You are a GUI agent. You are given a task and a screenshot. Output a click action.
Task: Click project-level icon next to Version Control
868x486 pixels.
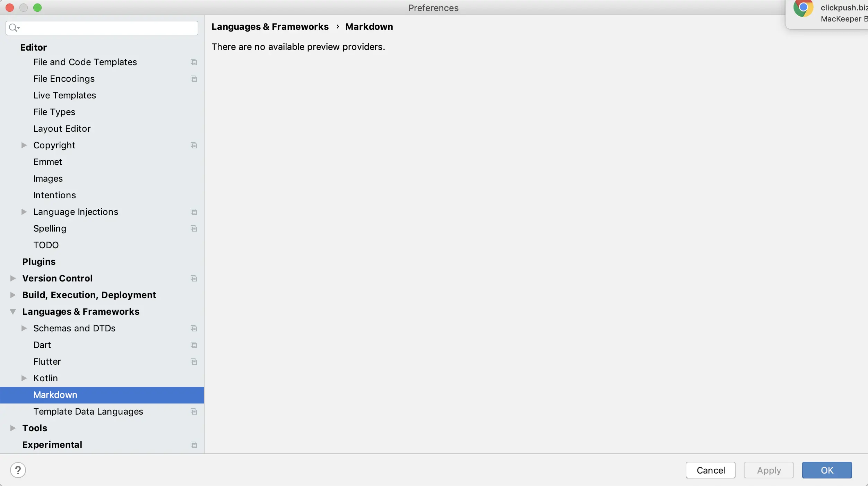pos(194,278)
